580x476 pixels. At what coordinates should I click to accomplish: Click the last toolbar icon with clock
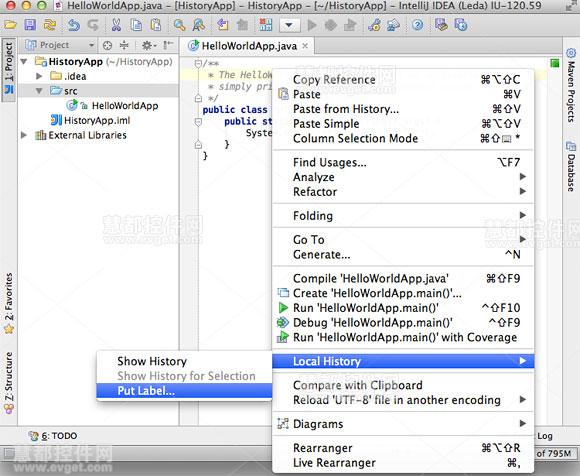click(461, 25)
